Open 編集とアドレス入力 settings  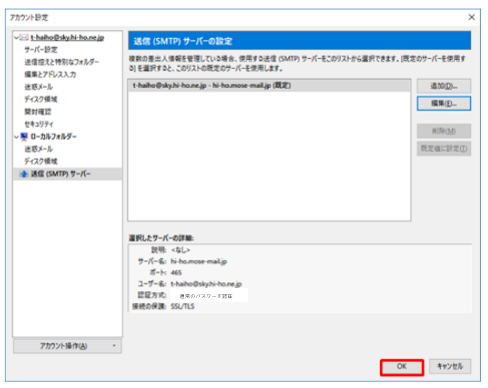[x=50, y=74]
